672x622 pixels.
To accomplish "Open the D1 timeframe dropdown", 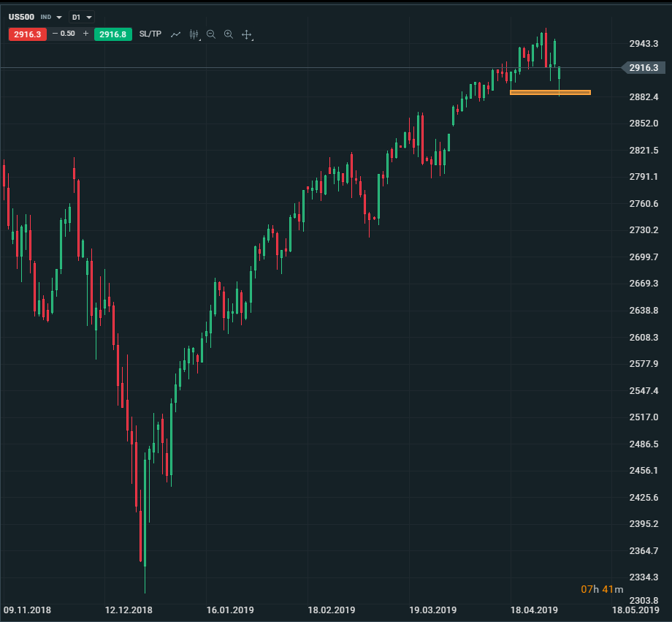I will coord(82,16).
